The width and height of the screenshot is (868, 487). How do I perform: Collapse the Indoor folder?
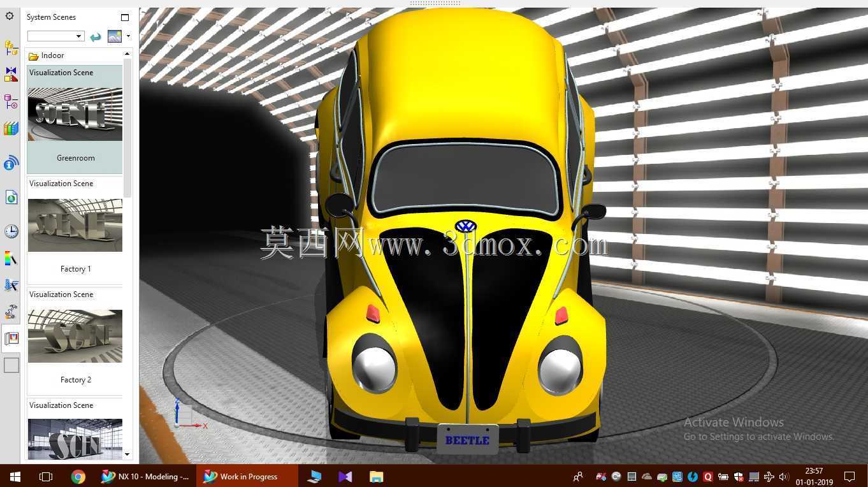point(46,55)
